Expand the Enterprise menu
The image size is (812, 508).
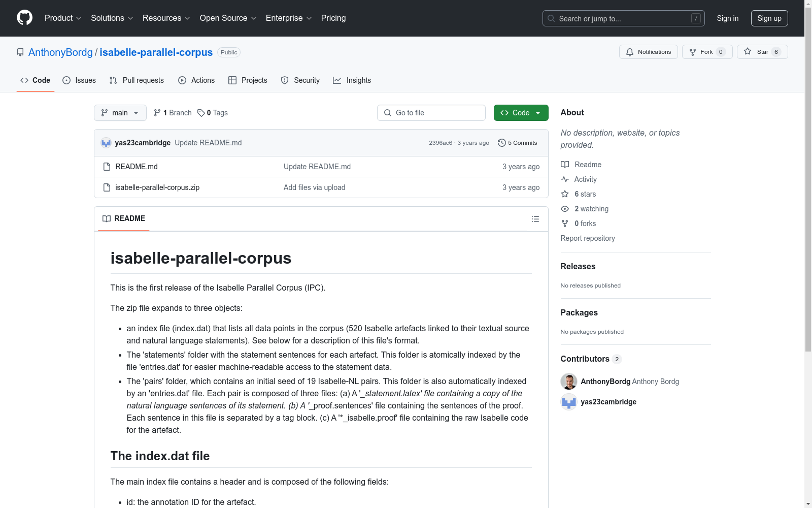point(289,18)
